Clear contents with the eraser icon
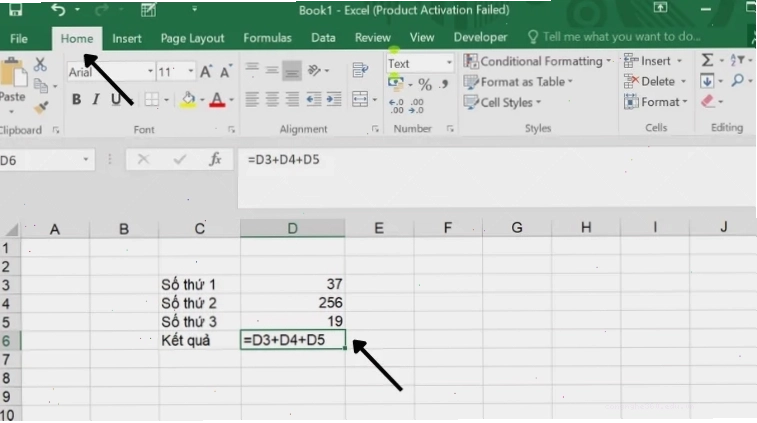Image resolution: width=757 pixels, height=423 pixels. pyautogui.click(x=708, y=101)
